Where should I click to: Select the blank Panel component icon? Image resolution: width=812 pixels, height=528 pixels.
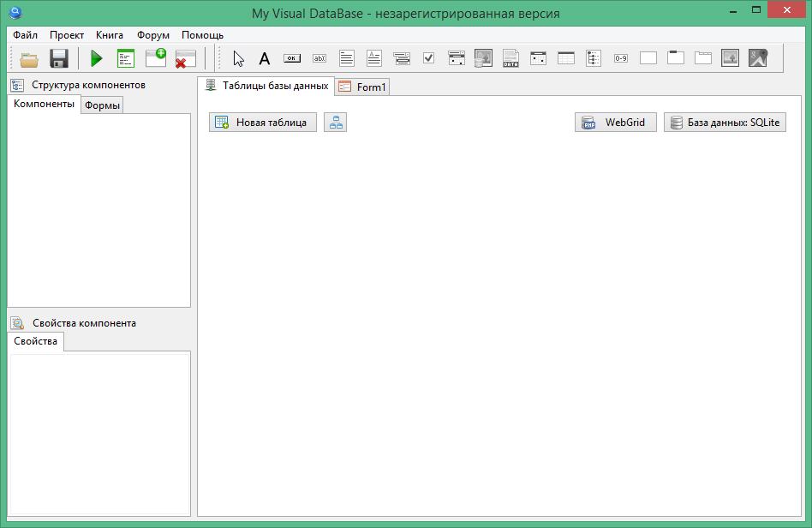point(648,58)
